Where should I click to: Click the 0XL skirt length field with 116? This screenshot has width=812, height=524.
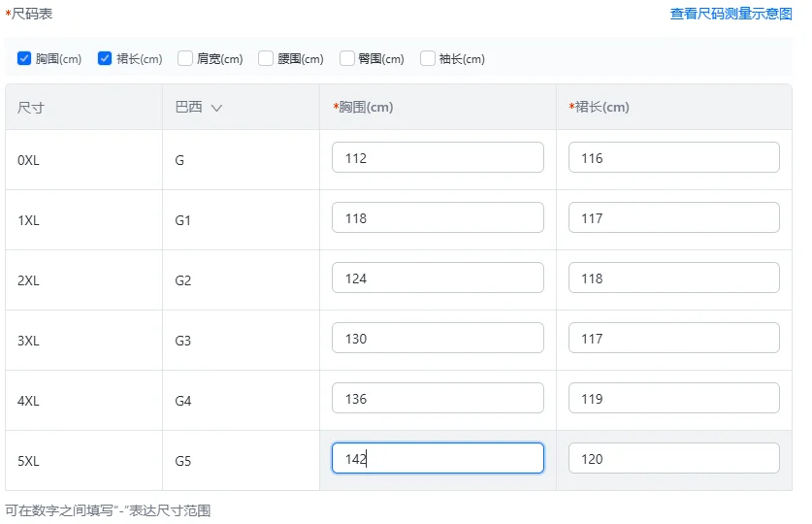[x=673, y=158]
